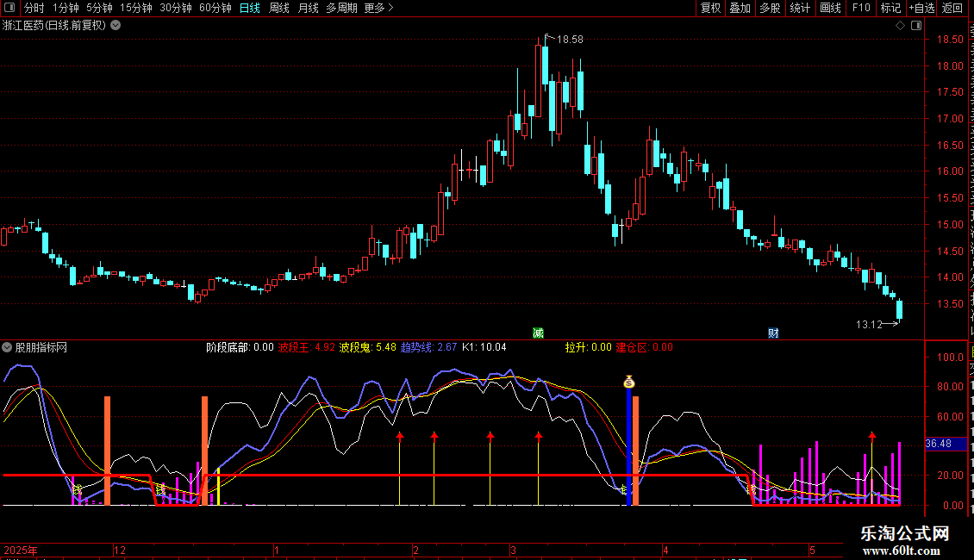The width and height of the screenshot is (974, 560).
Task: Click the 36.48 highlighted axis value
Action: click(946, 444)
